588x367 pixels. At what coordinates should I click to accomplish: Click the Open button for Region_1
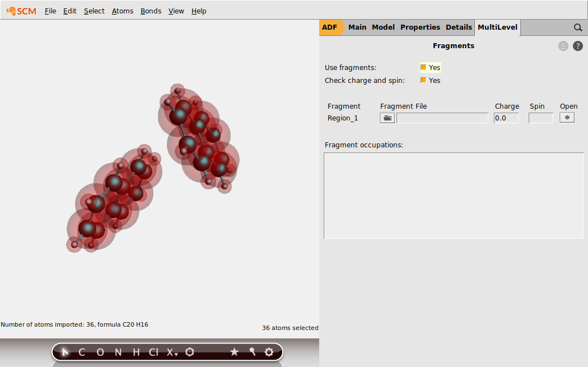[x=567, y=118]
